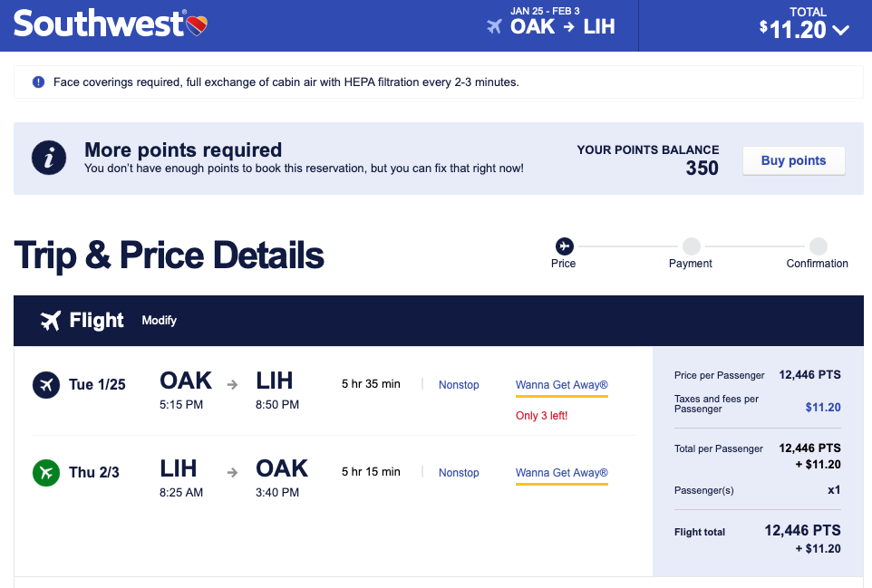Screen dimensions: 872x588
Task: Open Wanna Get Away fare for departing flight
Action: [x=562, y=385]
